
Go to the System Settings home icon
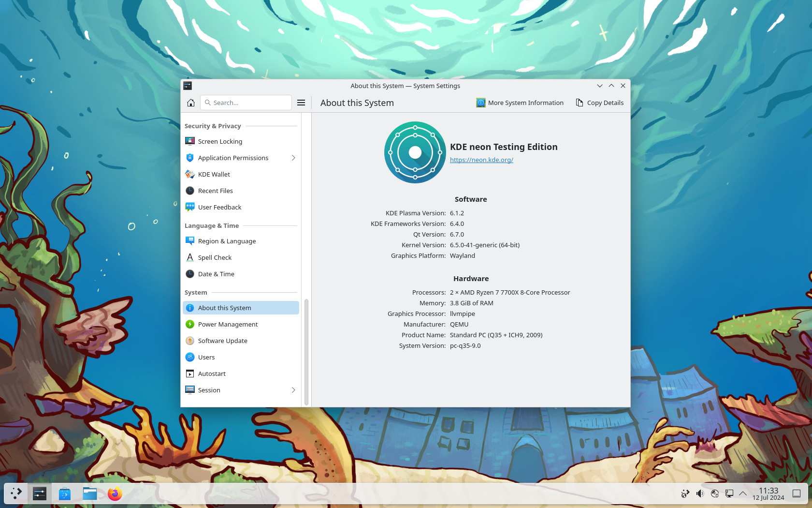[191, 103]
